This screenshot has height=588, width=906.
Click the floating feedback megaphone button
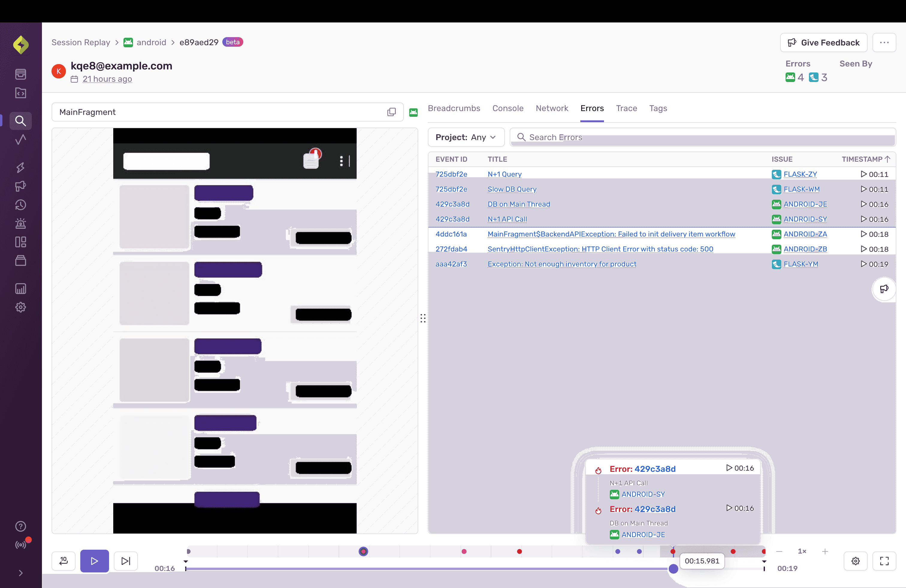pos(884,289)
